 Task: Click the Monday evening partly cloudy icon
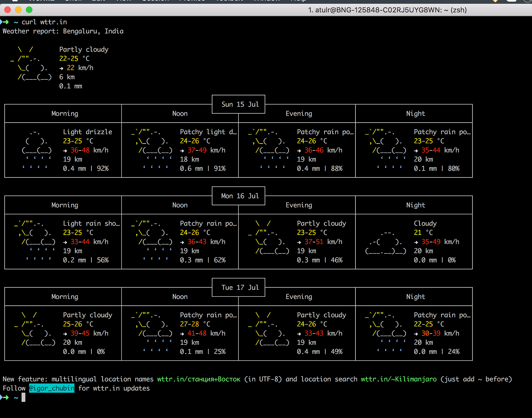269,237
